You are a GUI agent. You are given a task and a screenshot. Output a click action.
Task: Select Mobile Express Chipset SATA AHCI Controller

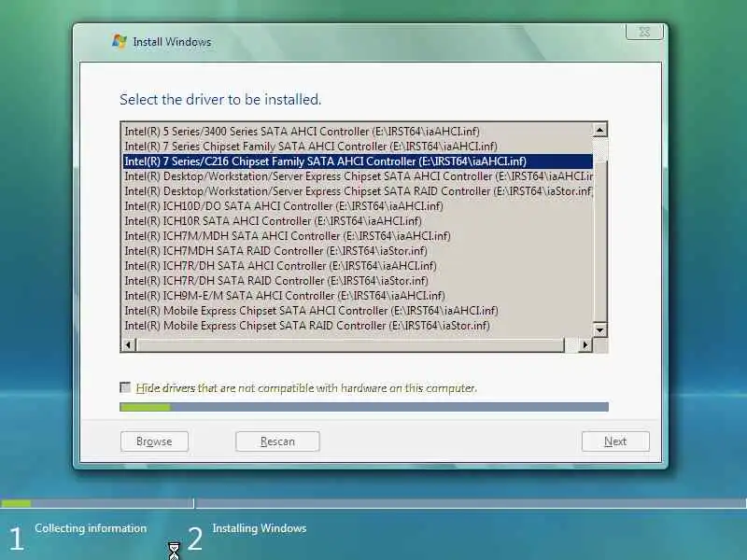358,311
